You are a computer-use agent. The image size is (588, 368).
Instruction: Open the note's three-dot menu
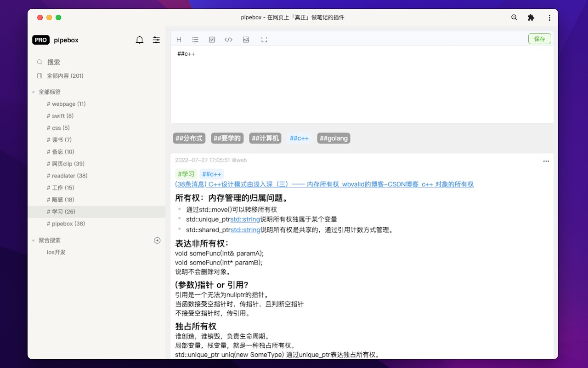pos(546,161)
